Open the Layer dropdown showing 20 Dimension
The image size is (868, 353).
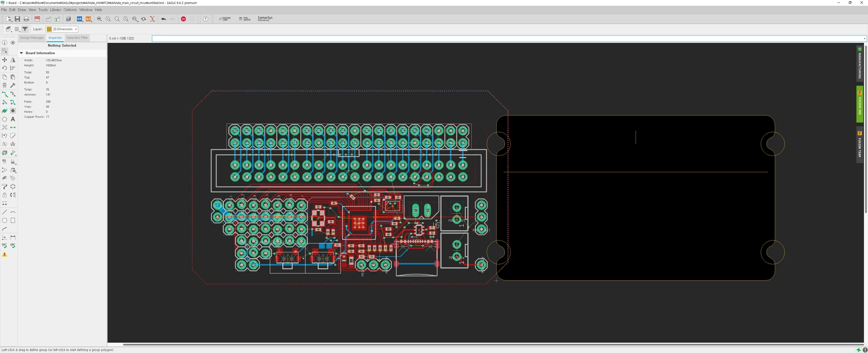(x=62, y=29)
